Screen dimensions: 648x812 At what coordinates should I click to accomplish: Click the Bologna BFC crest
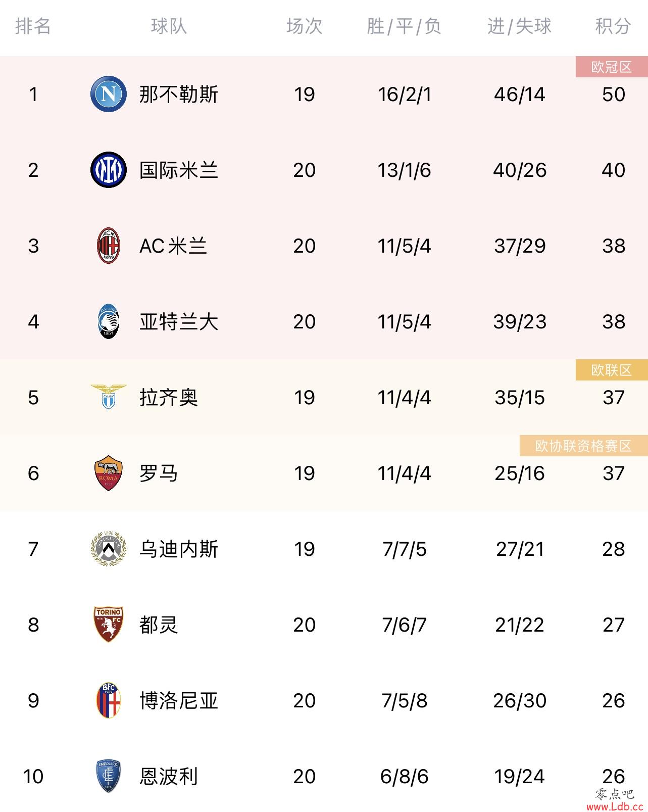tap(109, 700)
